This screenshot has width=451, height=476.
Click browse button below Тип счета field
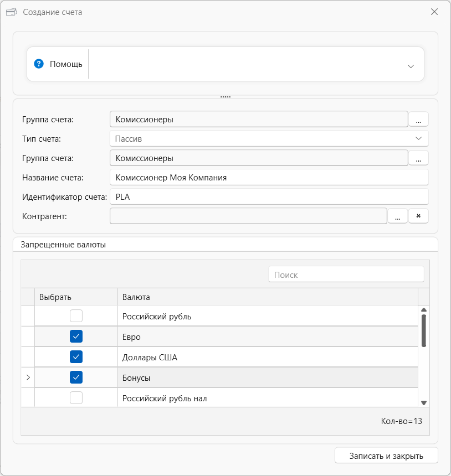(x=418, y=158)
